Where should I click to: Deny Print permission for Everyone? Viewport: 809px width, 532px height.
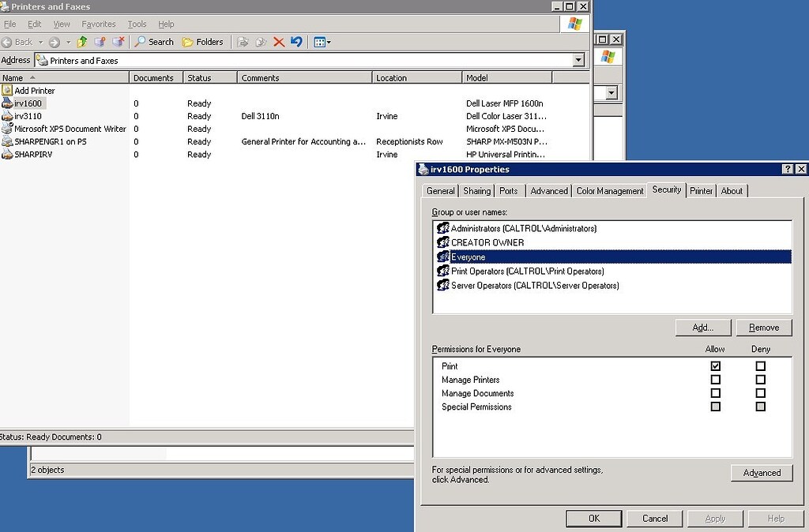click(760, 365)
